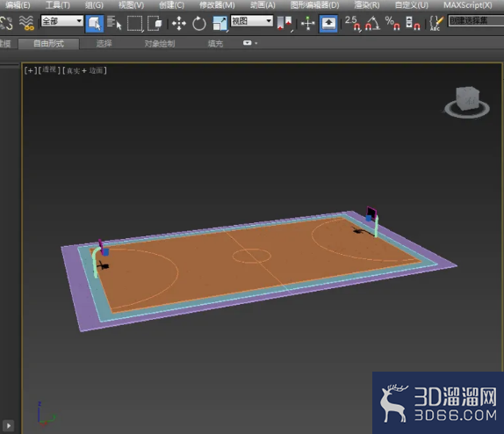Screen dimensions: 504x434
Task: Click Use Pivot Point Center icon
Action: pyautogui.click(x=284, y=24)
